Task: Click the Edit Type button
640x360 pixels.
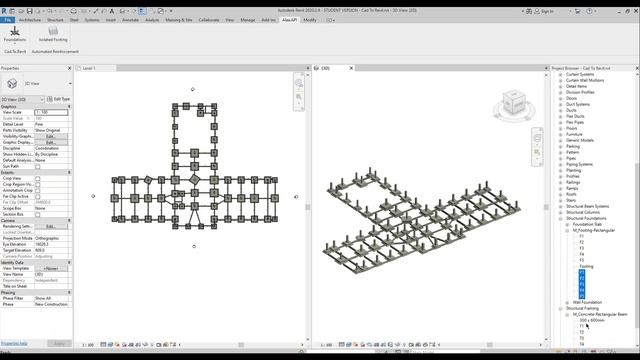Action: (58, 99)
